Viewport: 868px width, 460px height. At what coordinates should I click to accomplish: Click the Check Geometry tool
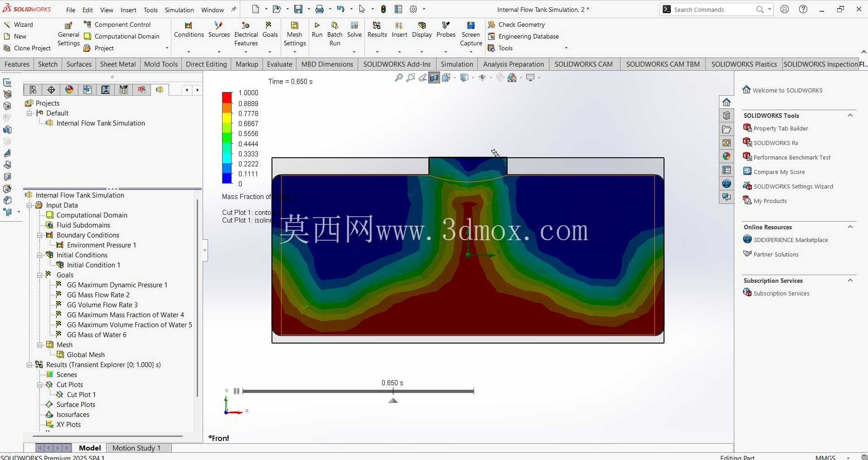pos(516,24)
